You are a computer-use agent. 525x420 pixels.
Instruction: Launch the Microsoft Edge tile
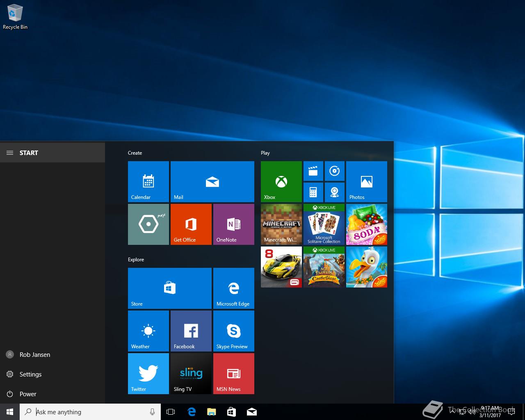pyautogui.click(x=234, y=288)
